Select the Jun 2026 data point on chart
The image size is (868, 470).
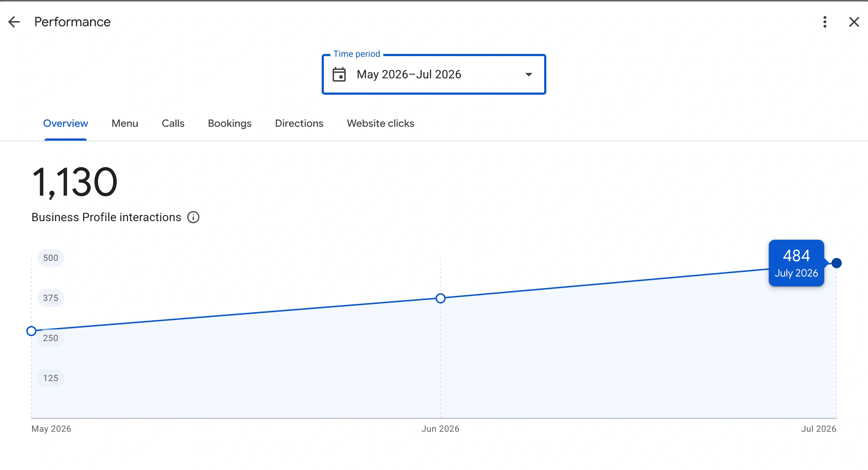click(441, 298)
